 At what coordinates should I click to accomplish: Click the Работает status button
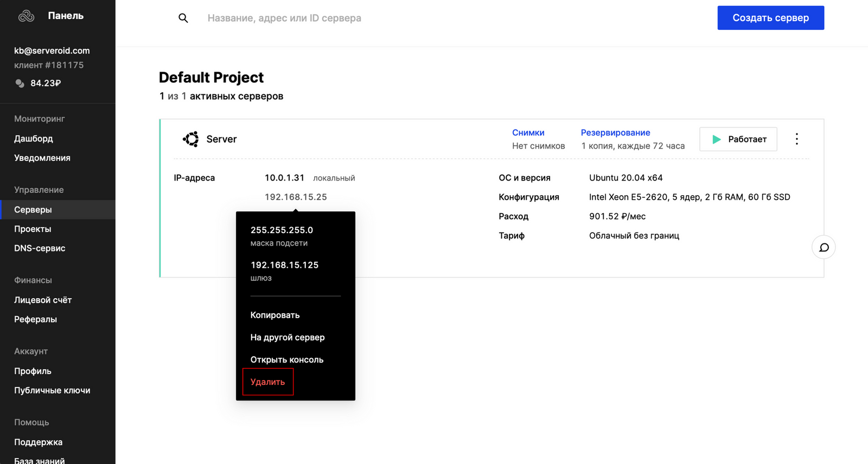[x=738, y=139]
